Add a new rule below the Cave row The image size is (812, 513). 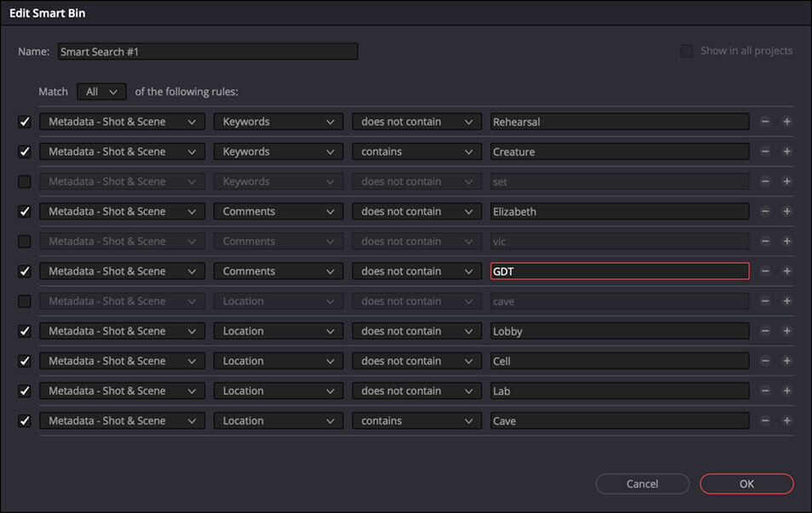click(x=786, y=421)
